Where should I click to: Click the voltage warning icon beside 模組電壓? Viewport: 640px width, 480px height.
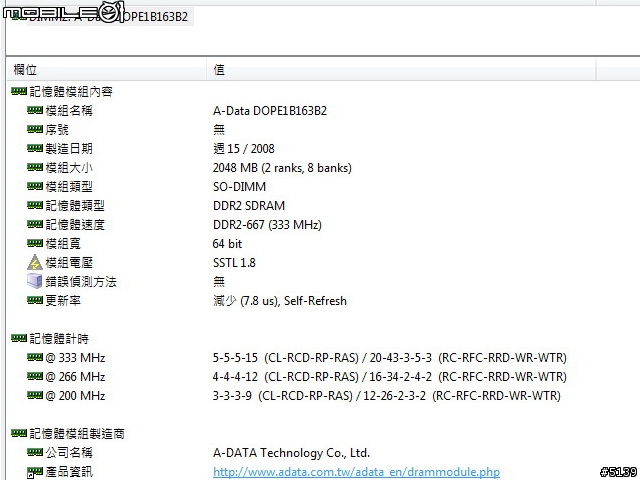coord(35,262)
